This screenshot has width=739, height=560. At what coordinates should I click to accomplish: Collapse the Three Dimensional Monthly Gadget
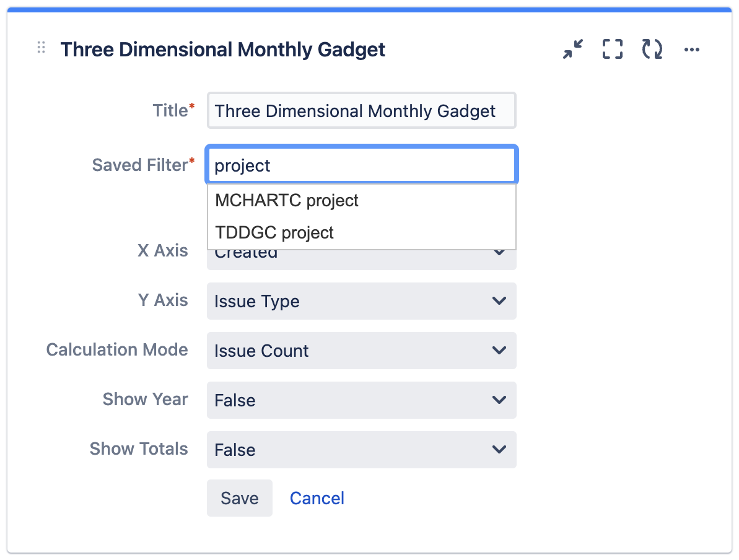pos(572,50)
